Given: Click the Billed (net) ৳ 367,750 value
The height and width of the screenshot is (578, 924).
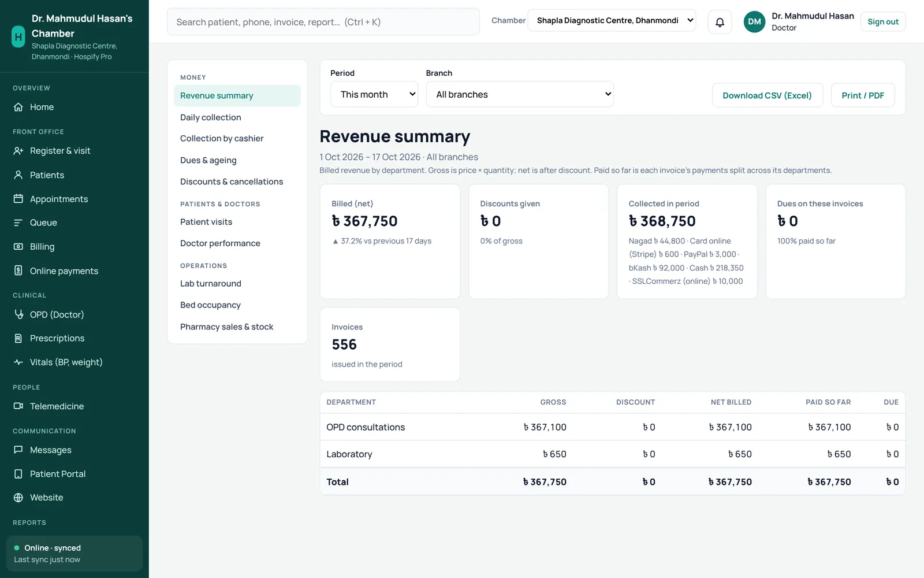Looking at the screenshot, I should click(x=365, y=221).
